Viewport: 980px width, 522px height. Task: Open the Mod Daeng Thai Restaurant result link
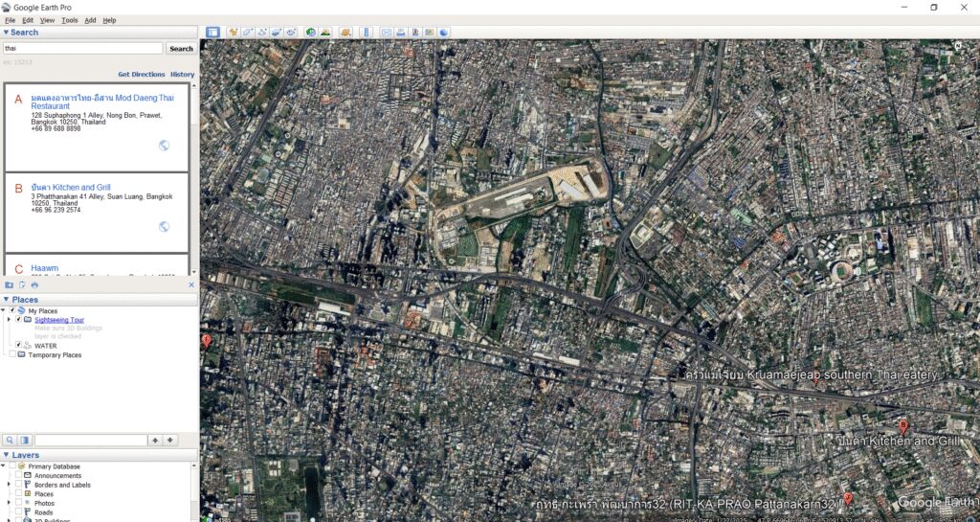point(102,102)
